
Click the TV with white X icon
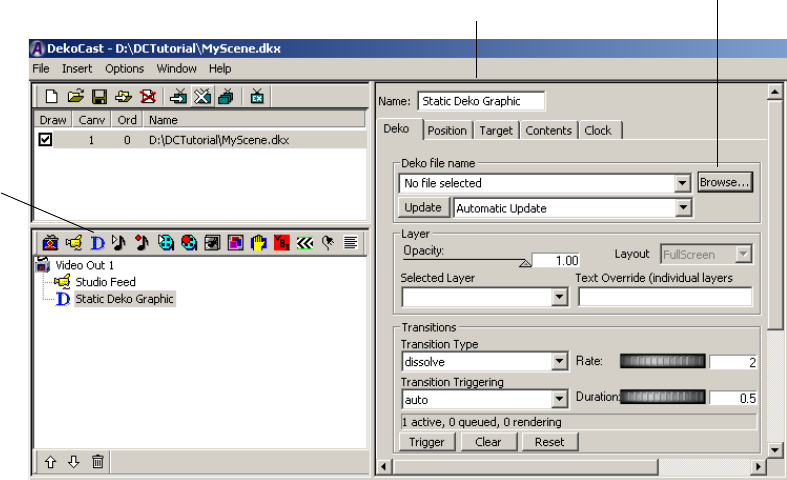202,96
